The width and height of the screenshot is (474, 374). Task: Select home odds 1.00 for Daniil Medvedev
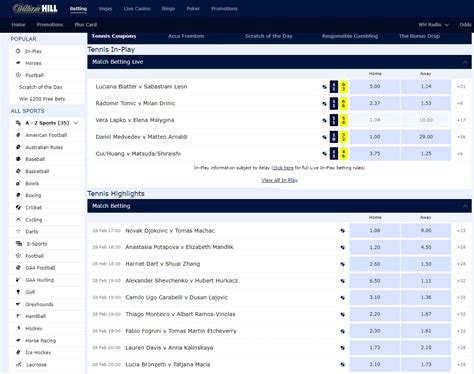coord(375,137)
